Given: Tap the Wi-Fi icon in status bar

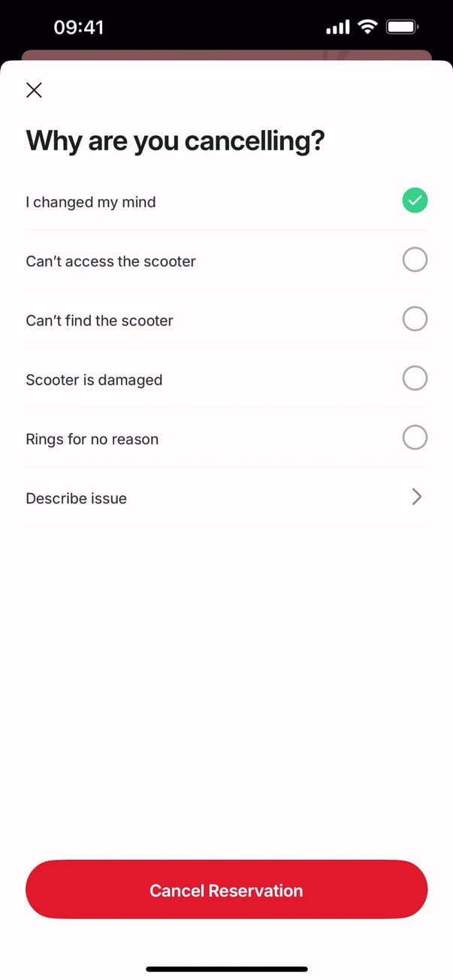Looking at the screenshot, I should pos(367,28).
